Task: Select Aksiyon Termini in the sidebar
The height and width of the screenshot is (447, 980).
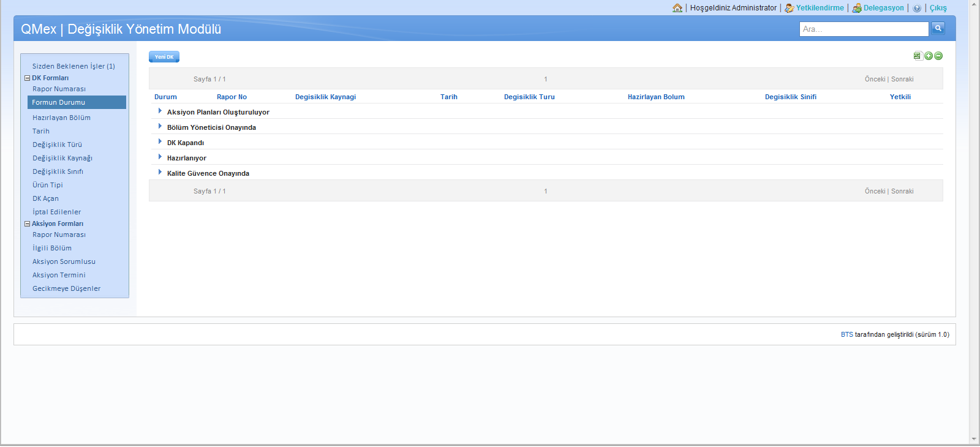Action: 59,275
